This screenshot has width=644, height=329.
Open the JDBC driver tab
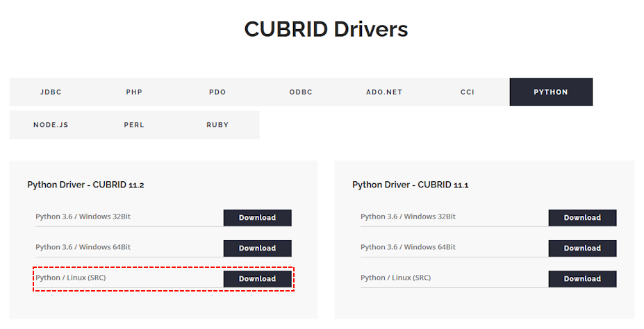(x=51, y=92)
